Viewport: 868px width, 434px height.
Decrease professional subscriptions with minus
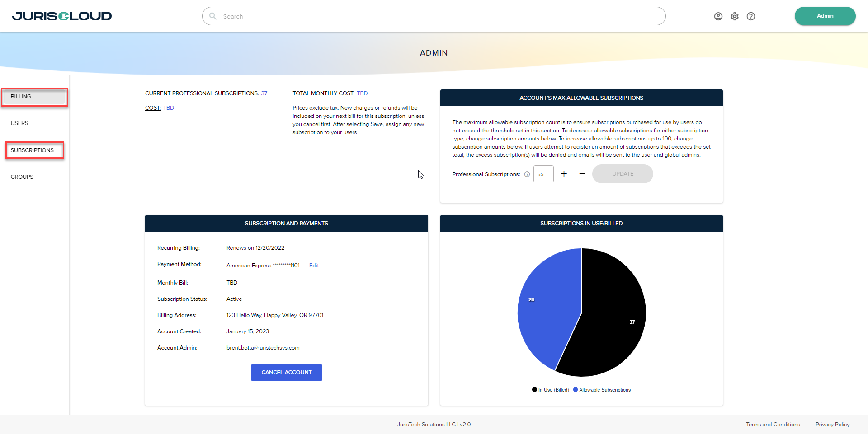click(582, 174)
